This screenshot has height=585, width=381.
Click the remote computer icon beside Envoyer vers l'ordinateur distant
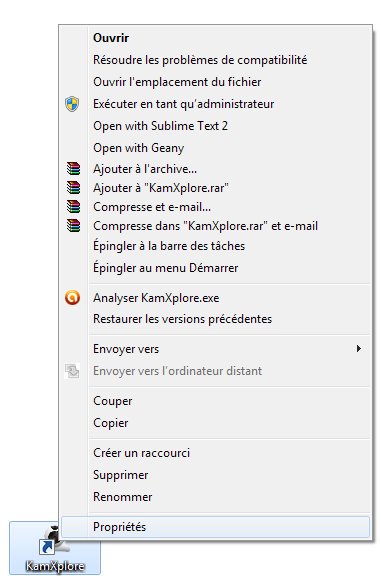[x=72, y=371]
